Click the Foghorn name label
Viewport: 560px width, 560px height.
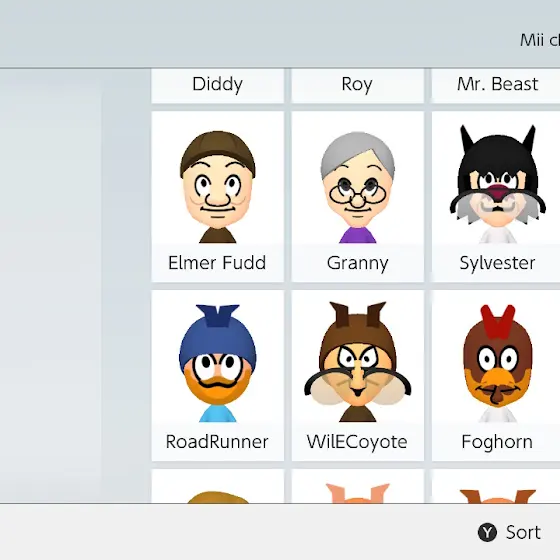tap(497, 442)
